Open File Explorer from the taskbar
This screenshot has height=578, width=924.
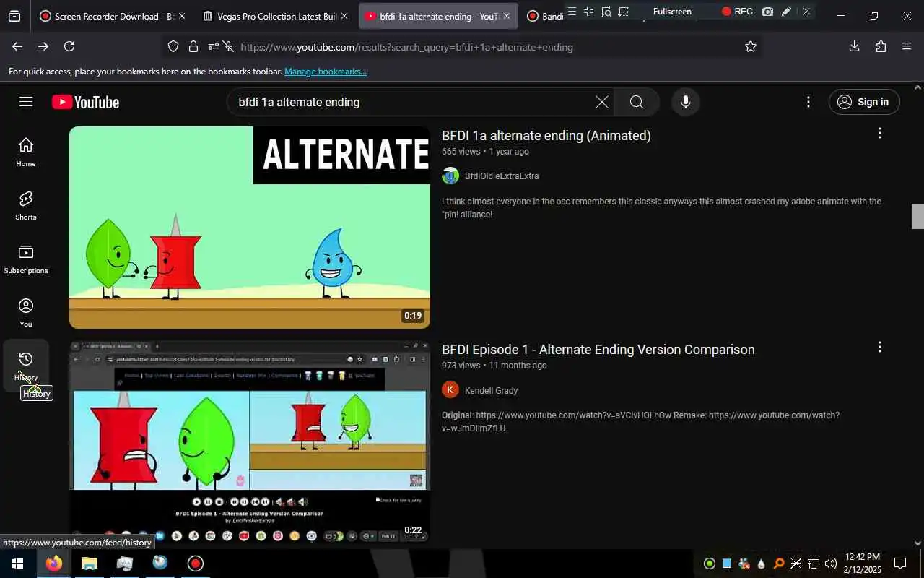click(89, 564)
